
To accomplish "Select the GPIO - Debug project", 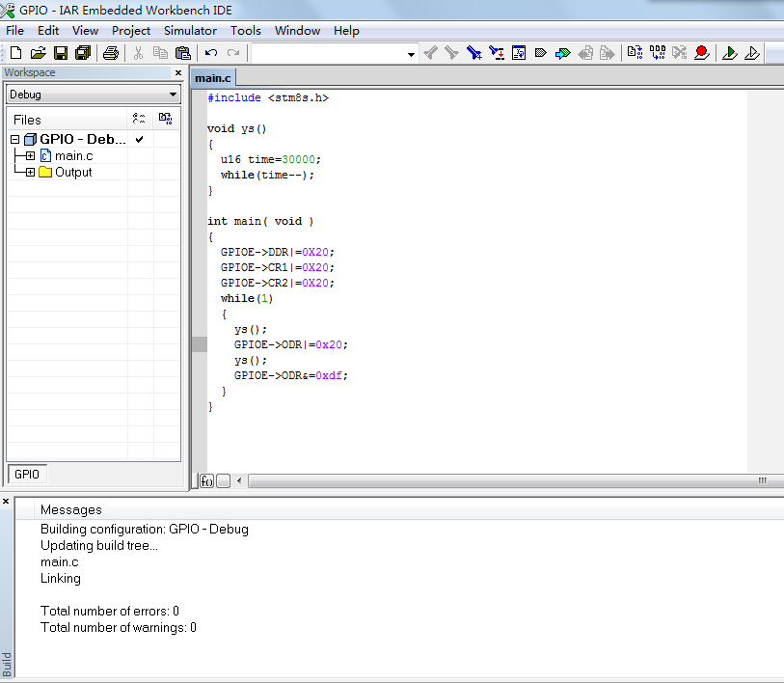I will pyautogui.click(x=83, y=139).
